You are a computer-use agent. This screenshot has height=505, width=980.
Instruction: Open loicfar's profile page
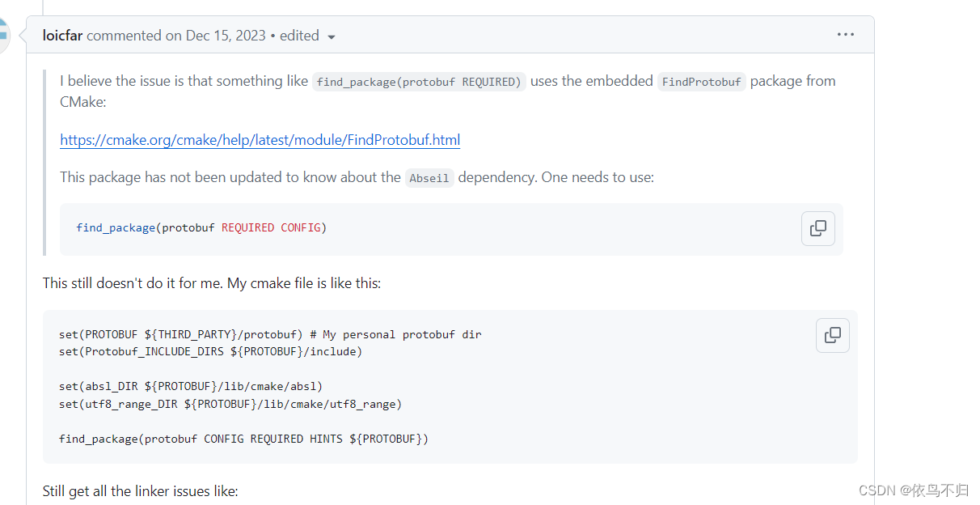tap(62, 35)
